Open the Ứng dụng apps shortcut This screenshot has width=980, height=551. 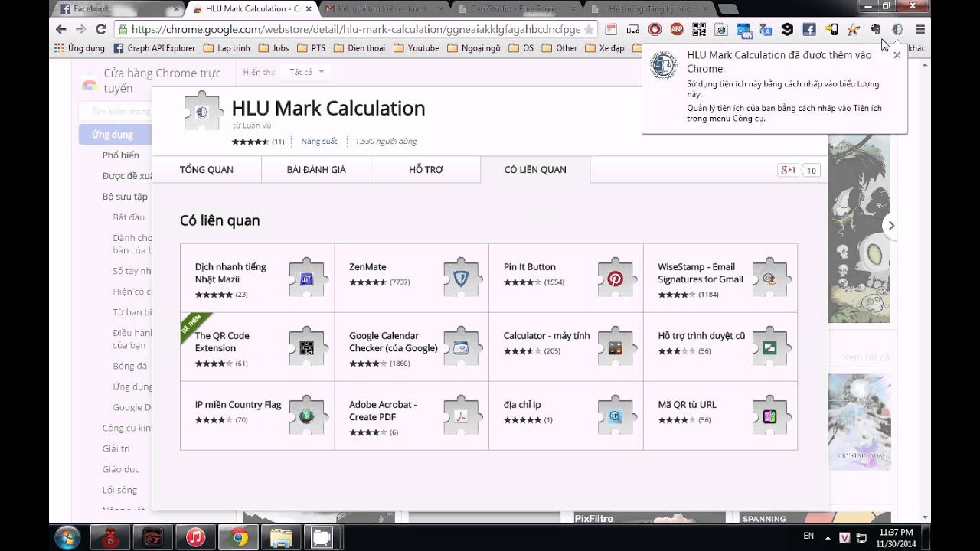pos(80,47)
